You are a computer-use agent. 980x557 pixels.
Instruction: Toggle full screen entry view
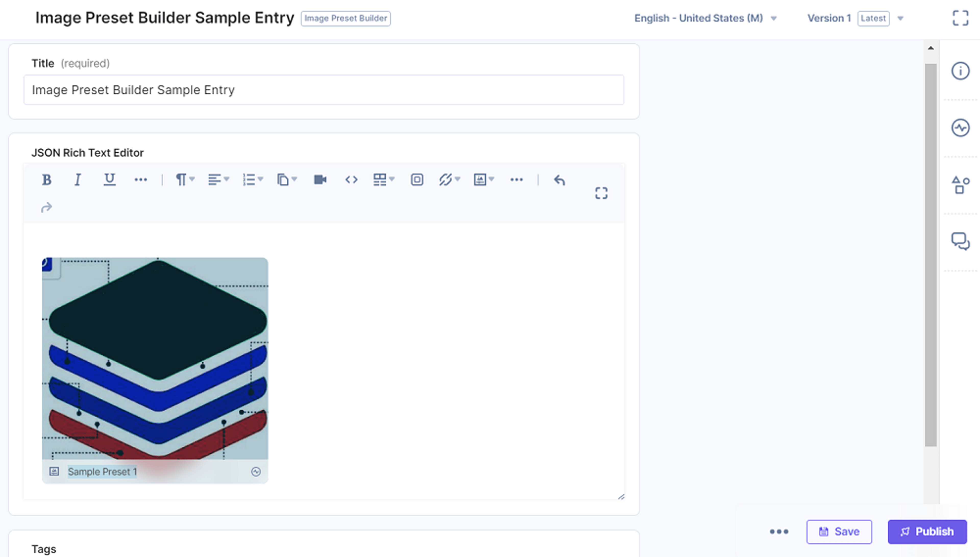[x=960, y=18]
